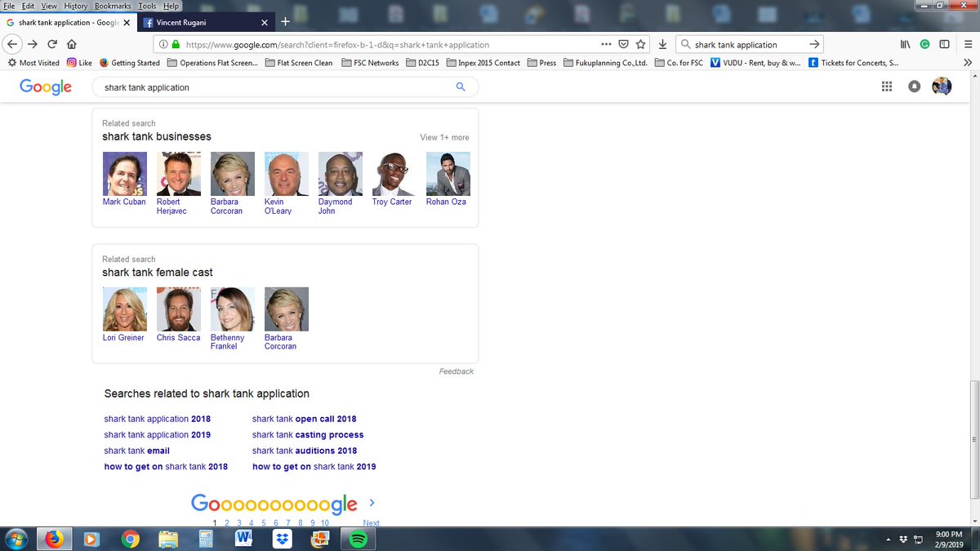Screen dimensions: 980x551
Task: Select Lori Greiner thumbnail
Action: (x=124, y=309)
